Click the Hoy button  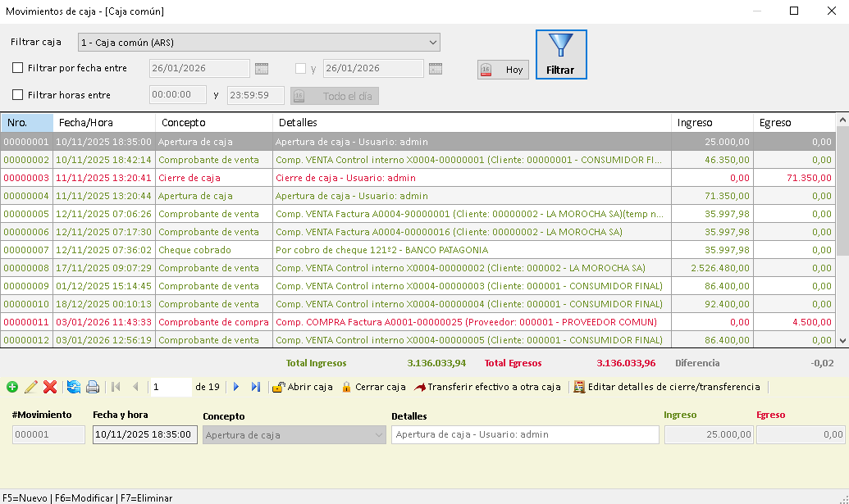coord(503,70)
